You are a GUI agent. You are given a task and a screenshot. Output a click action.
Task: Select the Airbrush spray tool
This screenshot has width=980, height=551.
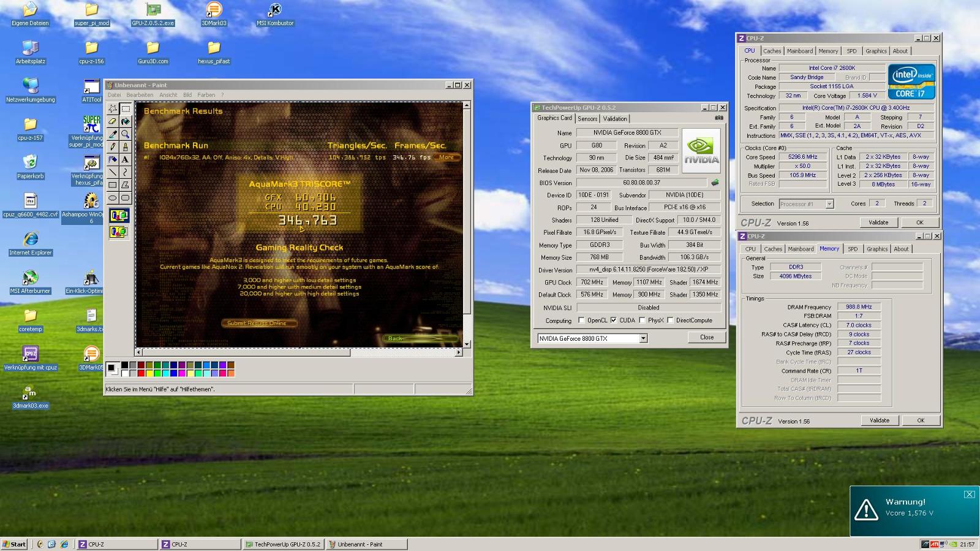click(x=113, y=159)
